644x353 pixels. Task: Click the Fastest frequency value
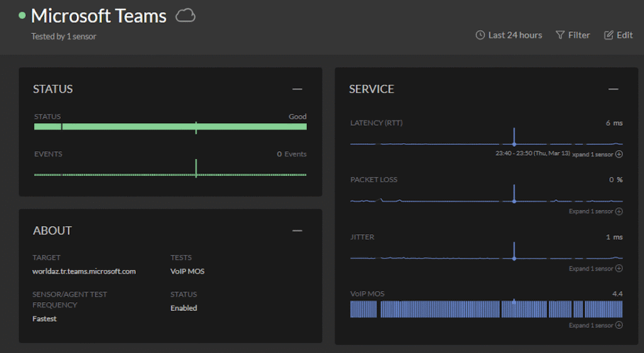[45, 318]
